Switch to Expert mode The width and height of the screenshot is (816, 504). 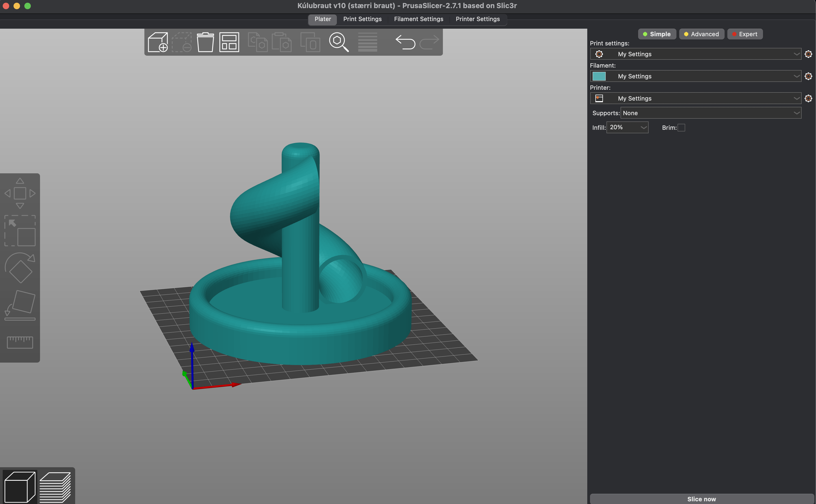745,34
